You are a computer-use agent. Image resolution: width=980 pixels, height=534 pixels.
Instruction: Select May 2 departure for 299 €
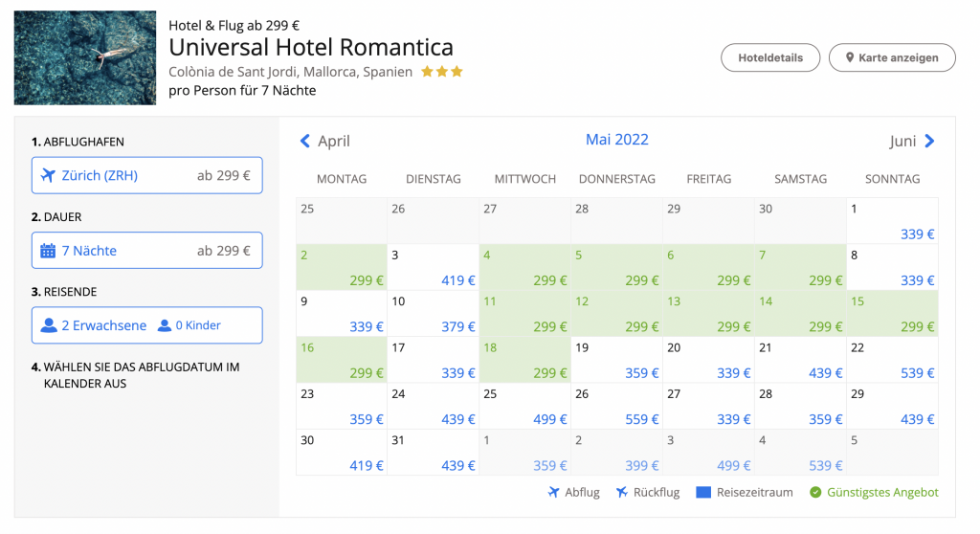(x=341, y=268)
